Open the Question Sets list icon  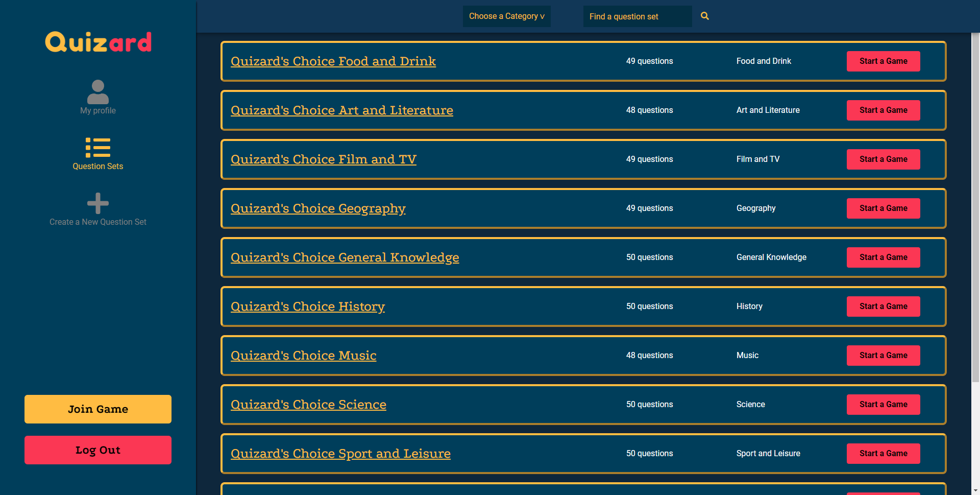click(x=98, y=148)
